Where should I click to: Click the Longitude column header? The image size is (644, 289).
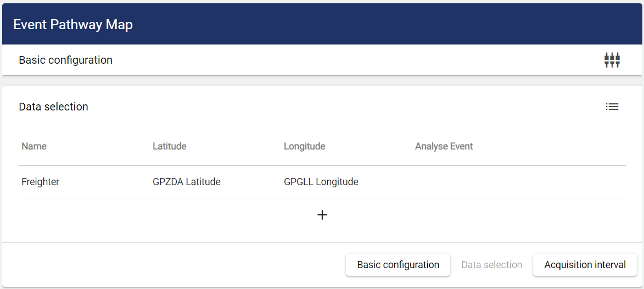(x=304, y=146)
